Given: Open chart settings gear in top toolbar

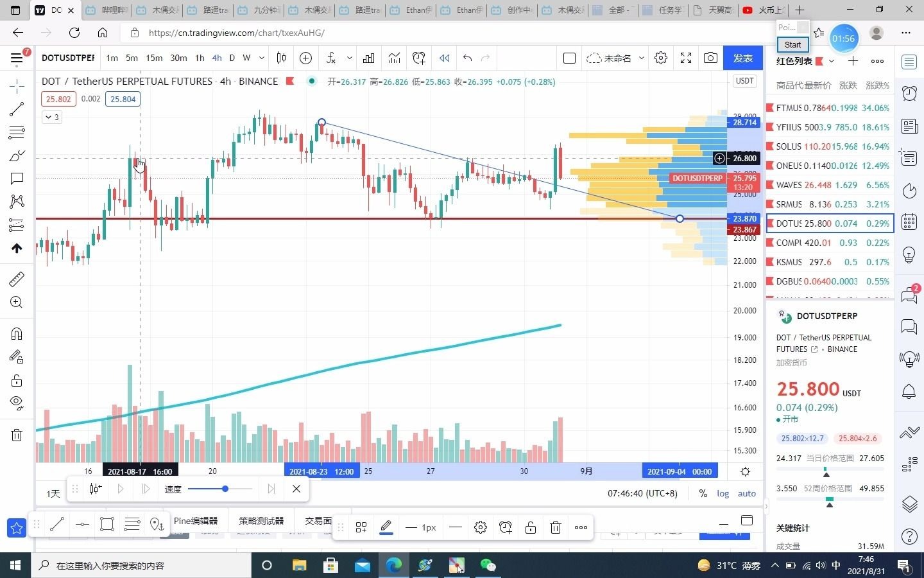Looking at the screenshot, I should click(x=661, y=58).
